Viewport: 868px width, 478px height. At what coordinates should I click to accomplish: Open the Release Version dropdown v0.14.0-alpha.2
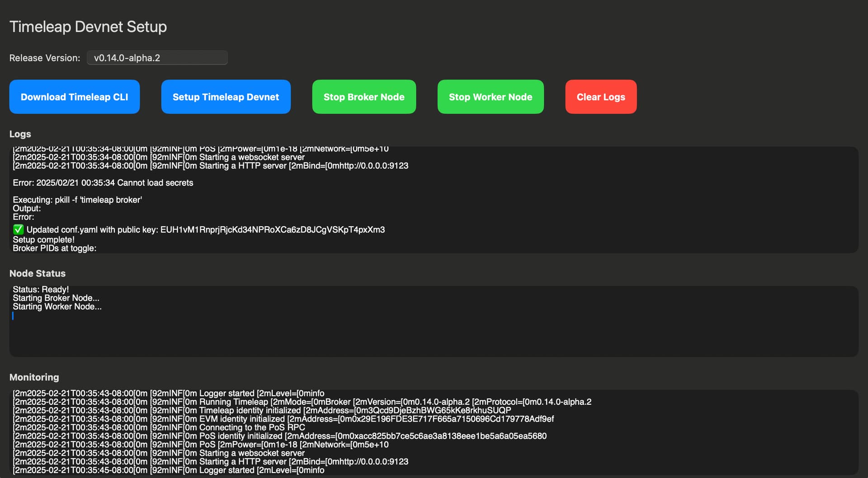coord(157,58)
